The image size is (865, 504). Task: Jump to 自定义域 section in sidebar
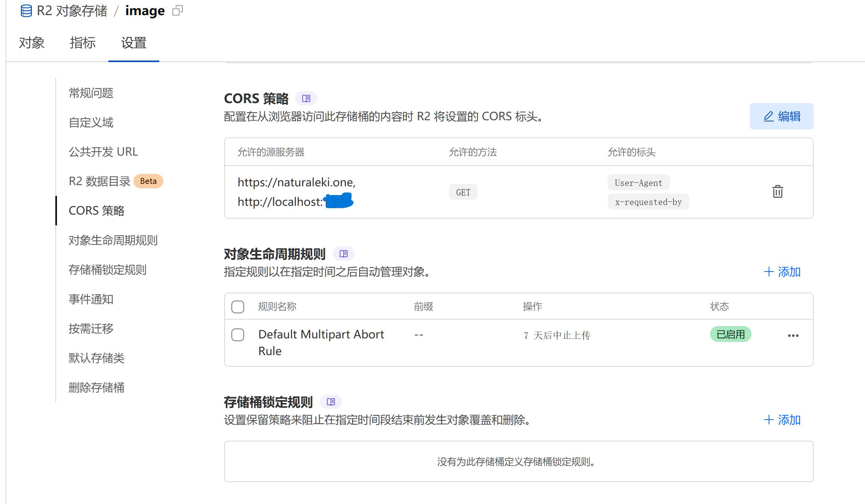point(91,122)
